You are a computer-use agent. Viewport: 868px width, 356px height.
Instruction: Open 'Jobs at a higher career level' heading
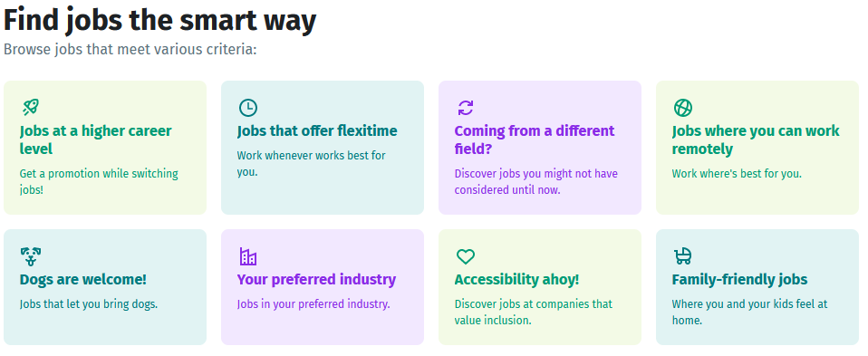click(96, 140)
